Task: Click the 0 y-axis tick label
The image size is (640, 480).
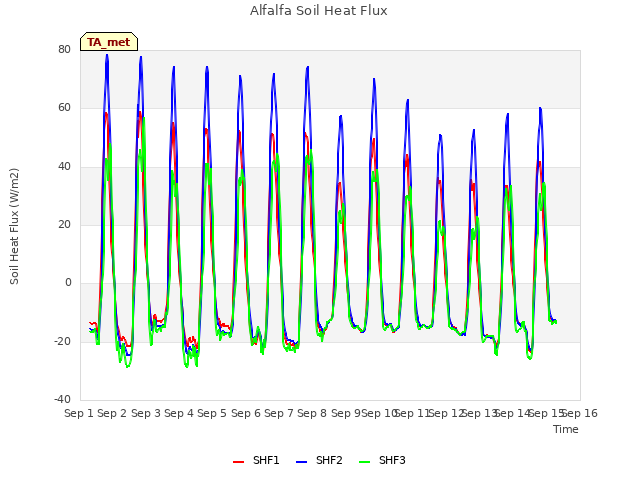Action: [x=68, y=282]
